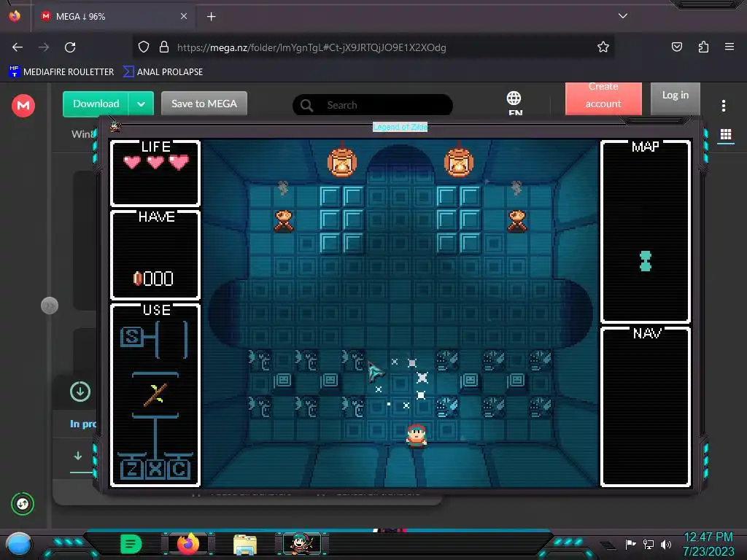This screenshot has height=560, width=747.
Task: Click the teal room marker on MAP
Action: click(x=646, y=262)
